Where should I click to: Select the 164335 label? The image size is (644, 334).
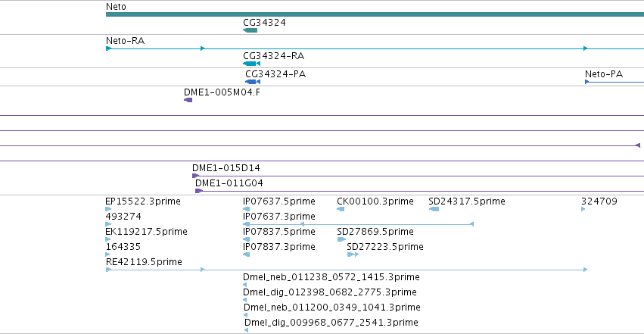(123, 246)
